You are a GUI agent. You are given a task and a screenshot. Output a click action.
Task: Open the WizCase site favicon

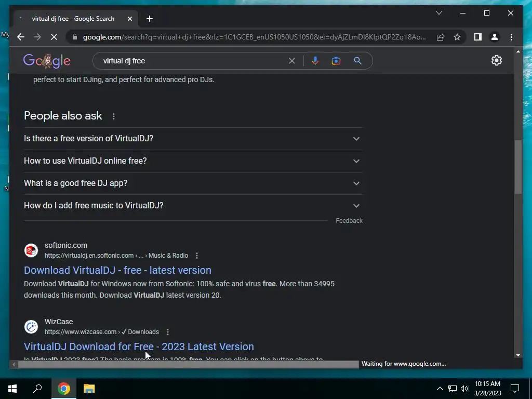[x=31, y=327]
